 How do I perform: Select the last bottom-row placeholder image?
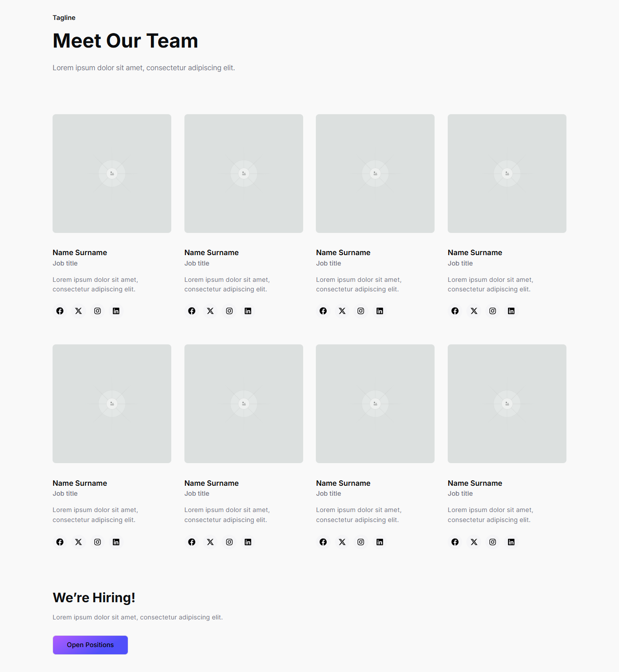click(x=507, y=403)
